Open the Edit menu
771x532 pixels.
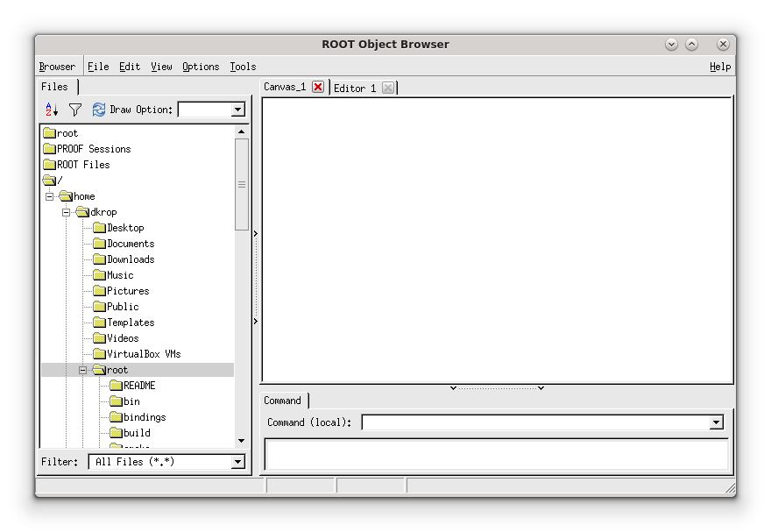coord(130,67)
